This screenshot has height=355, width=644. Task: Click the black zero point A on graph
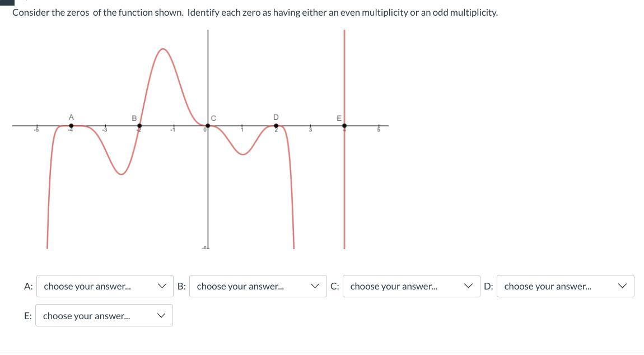coord(71,126)
